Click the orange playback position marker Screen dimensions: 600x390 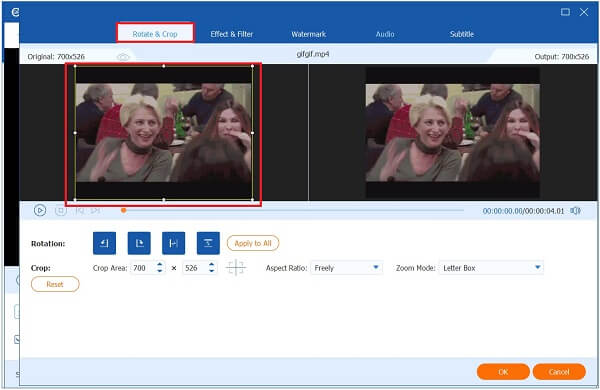click(x=124, y=210)
